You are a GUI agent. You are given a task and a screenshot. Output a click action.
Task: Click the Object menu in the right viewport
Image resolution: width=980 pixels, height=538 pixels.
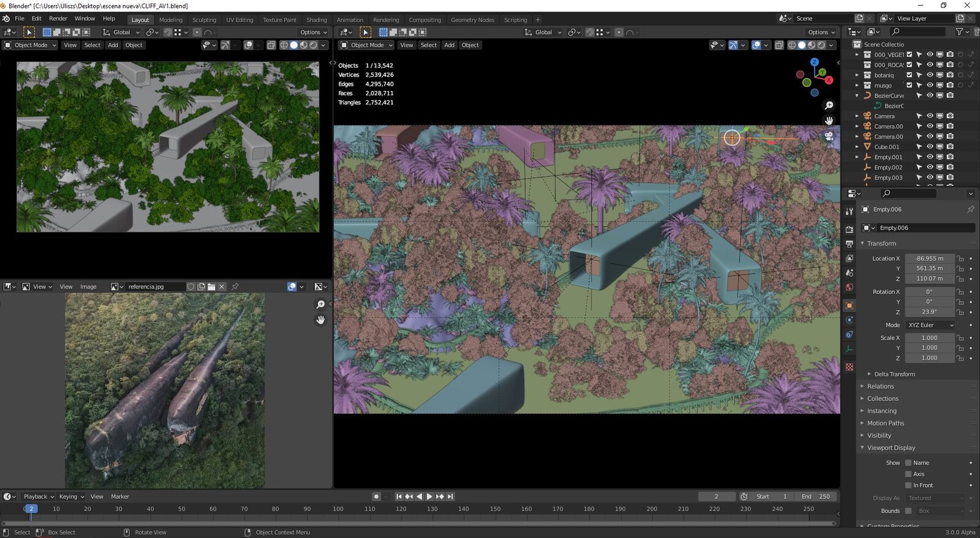pos(470,45)
